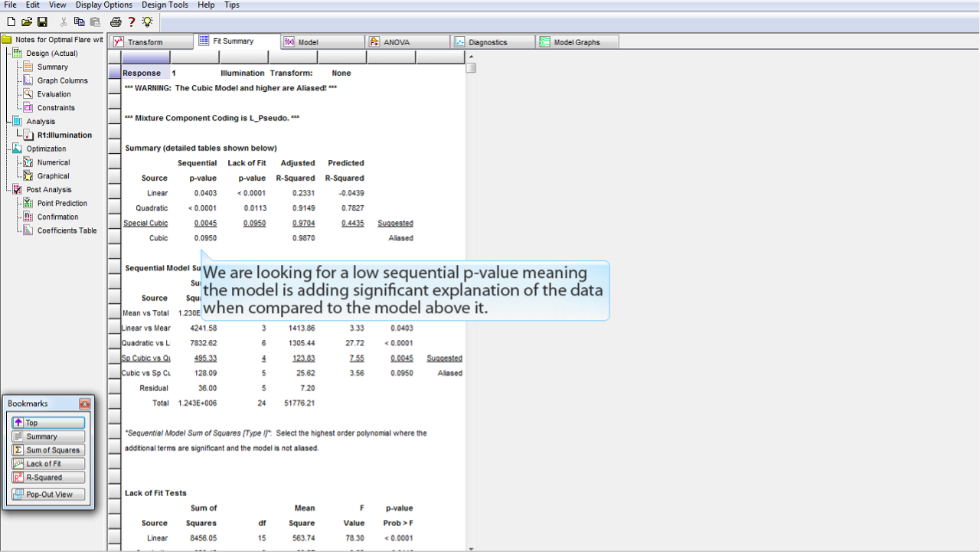Open the Display Options menu

coord(103,5)
